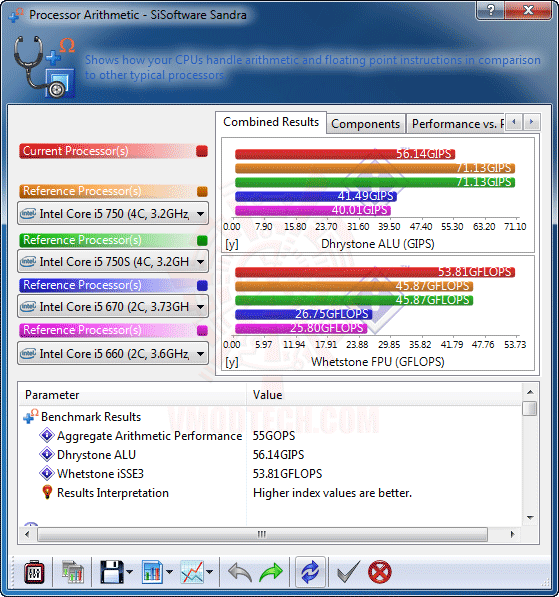Save results with the floppy disk icon
The height and width of the screenshot is (597, 559).
pos(112,571)
